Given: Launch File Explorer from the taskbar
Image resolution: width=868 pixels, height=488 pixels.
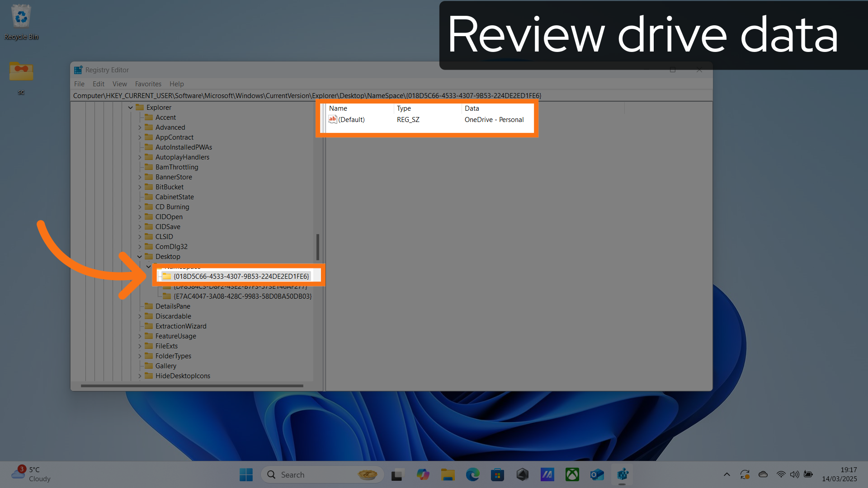Looking at the screenshot, I should pos(448,474).
